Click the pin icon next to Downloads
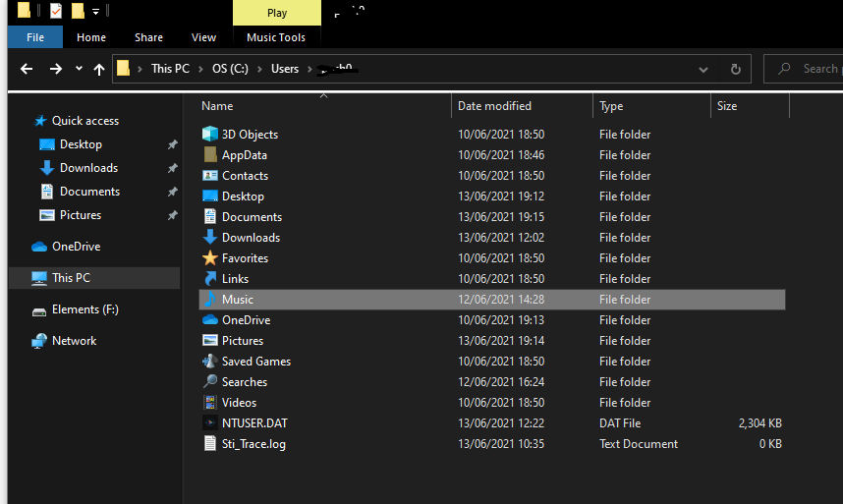Viewport: 843px width, 504px height. [x=172, y=168]
